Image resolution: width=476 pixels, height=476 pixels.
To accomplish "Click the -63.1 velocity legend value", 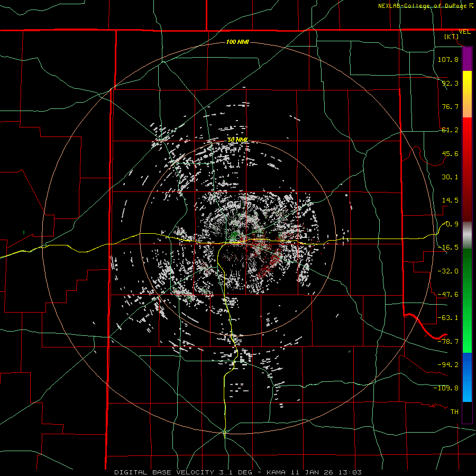I will pos(448,318).
